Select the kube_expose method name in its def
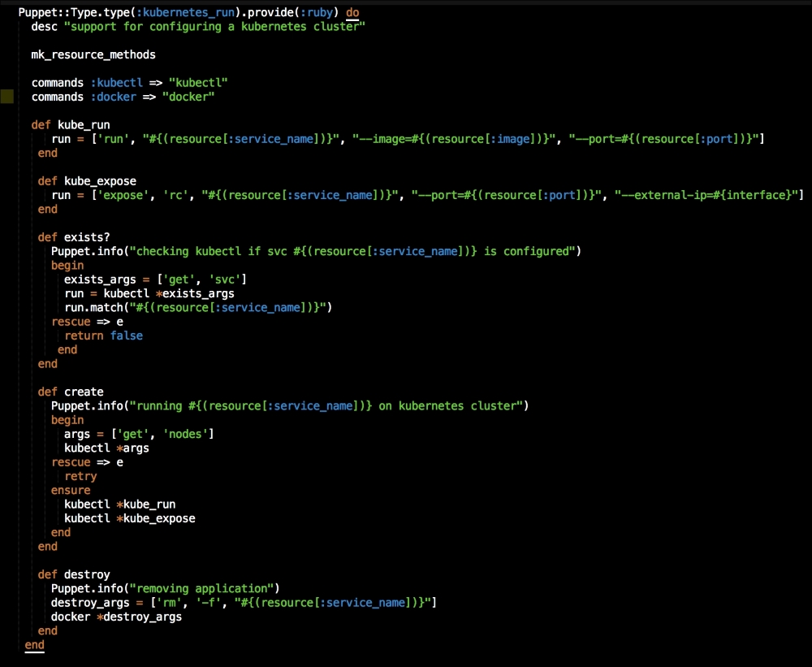Image resolution: width=812 pixels, height=667 pixels. (x=97, y=180)
